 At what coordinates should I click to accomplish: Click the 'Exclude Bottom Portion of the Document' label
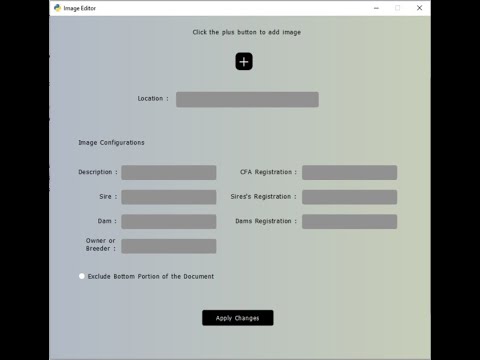151,276
